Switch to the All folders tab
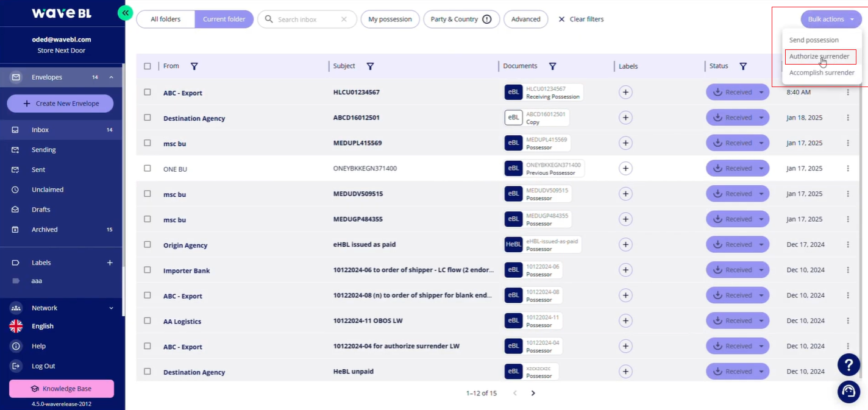 point(165,19)
